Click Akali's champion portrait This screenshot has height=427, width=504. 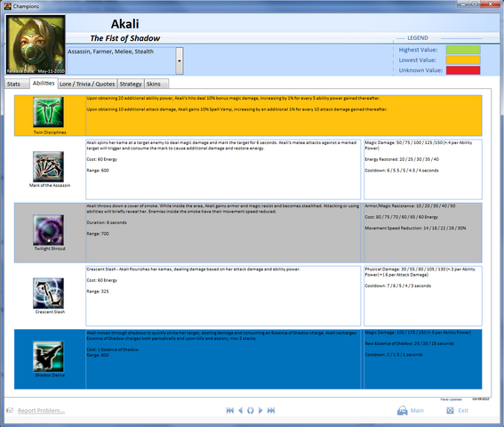pos(36,44)
